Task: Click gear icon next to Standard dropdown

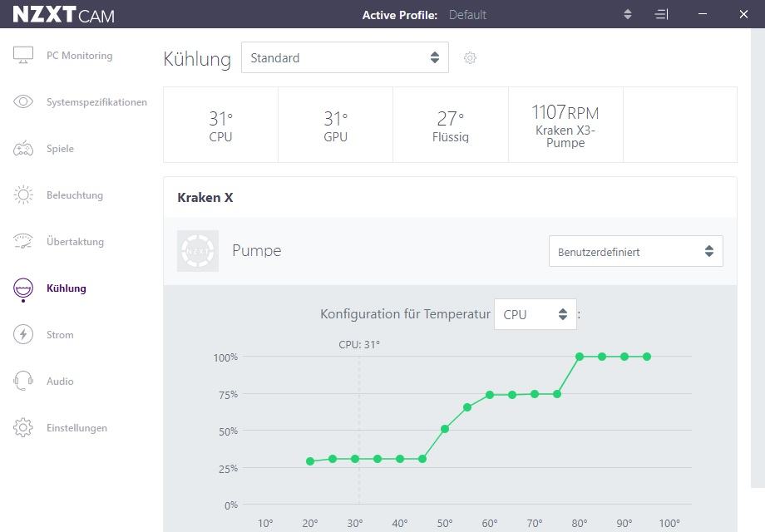Action: pos(470,57)
